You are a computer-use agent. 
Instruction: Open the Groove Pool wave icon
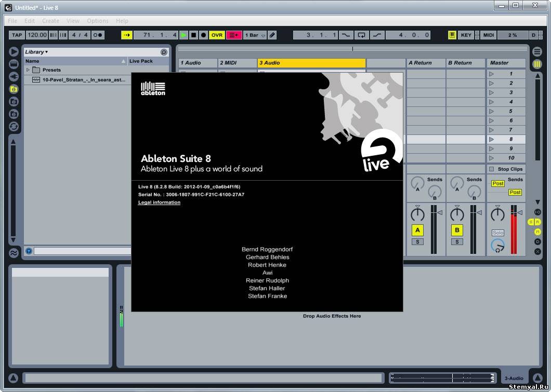14,253
